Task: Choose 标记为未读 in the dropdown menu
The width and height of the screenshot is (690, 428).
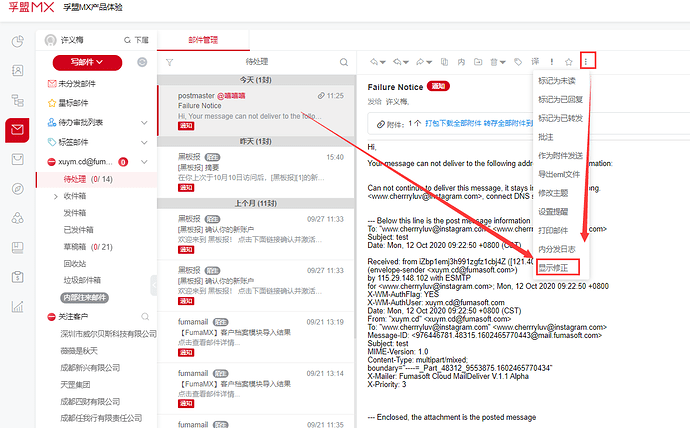Action: [x=558, y=81]
